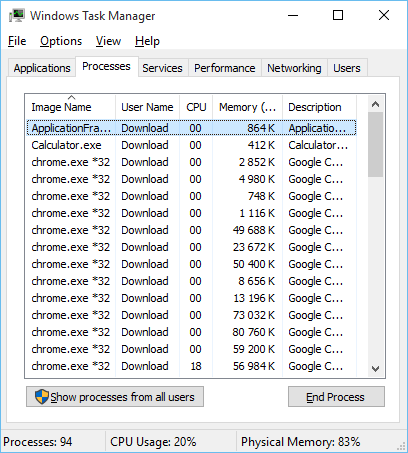Click the 412 K memory value

pos(261,145)
